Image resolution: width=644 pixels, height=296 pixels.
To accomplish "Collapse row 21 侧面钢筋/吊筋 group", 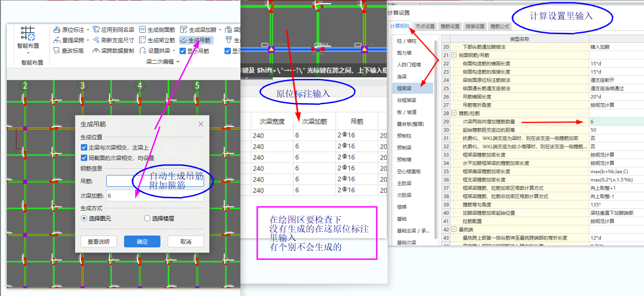I will click(x=454, y=55).
